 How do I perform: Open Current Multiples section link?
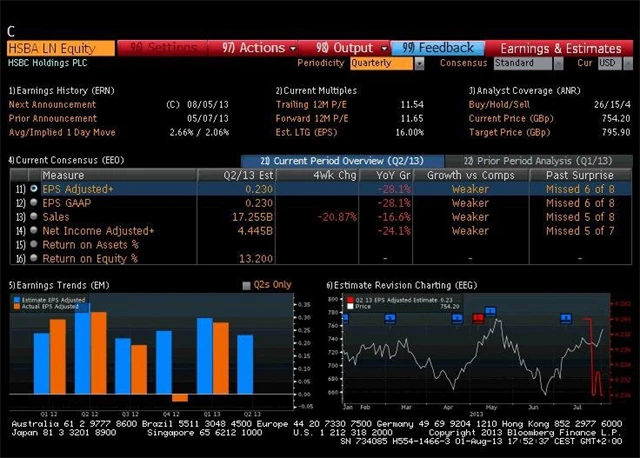(x=316, y=91)
